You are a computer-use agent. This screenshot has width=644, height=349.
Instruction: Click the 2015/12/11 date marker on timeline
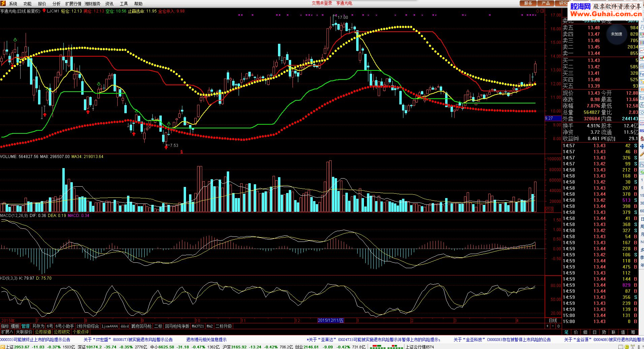click(x=331, y=320)
